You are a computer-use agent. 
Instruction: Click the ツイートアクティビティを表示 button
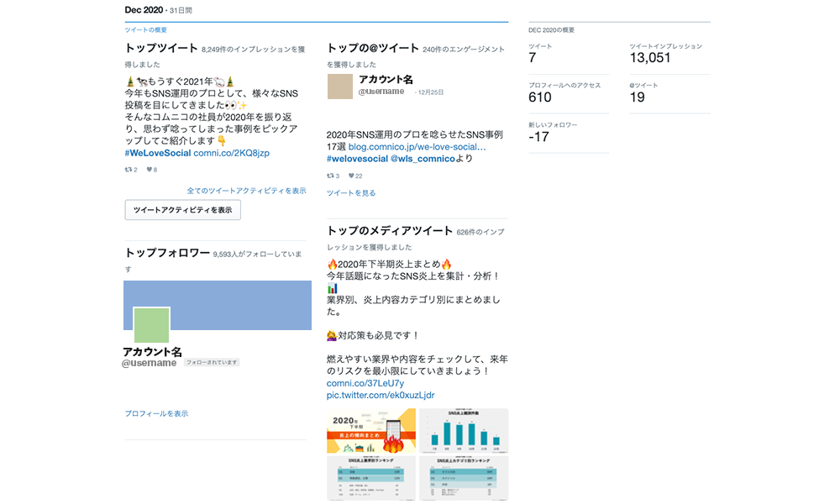[x=182, y=210]
